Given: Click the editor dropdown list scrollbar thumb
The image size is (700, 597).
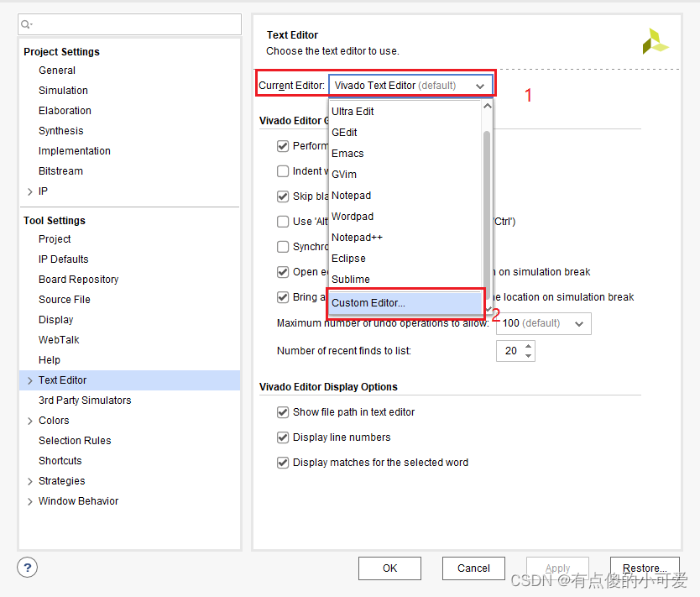Looking at the screenshot, I should [x=487, y=214].
